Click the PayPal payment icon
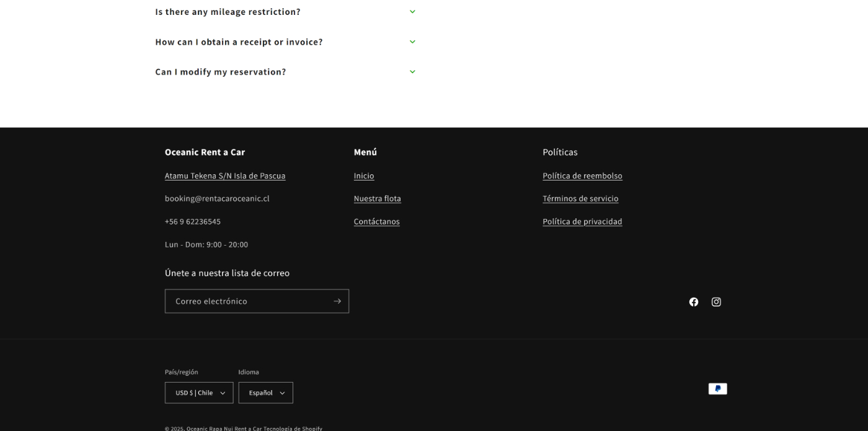 (717, 389)
